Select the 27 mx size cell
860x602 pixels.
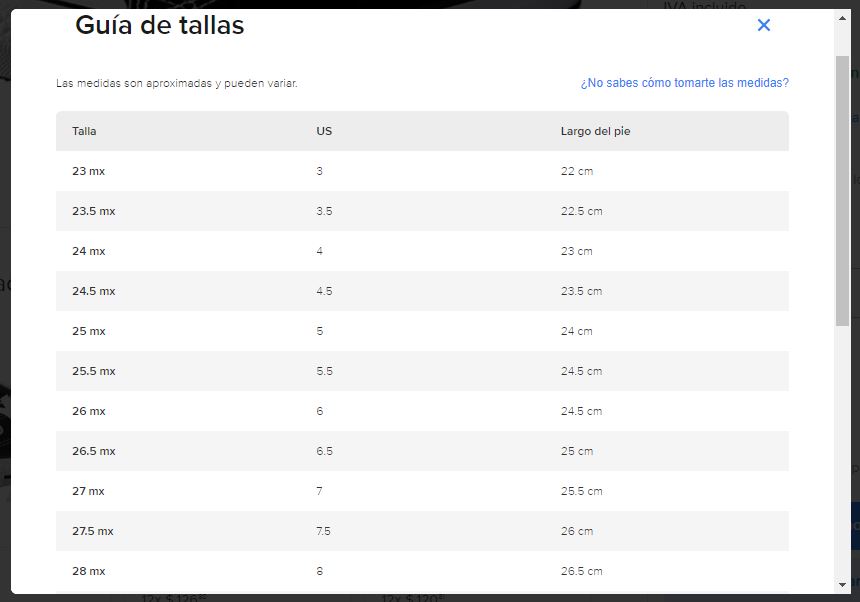(x=88, y=491)
